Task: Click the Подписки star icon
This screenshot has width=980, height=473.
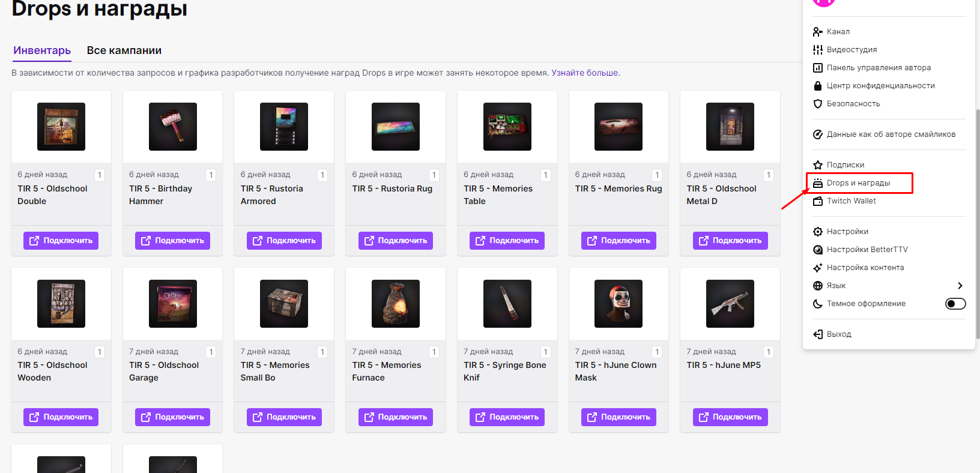Action: pyautogui.click(x=817, y=165)
